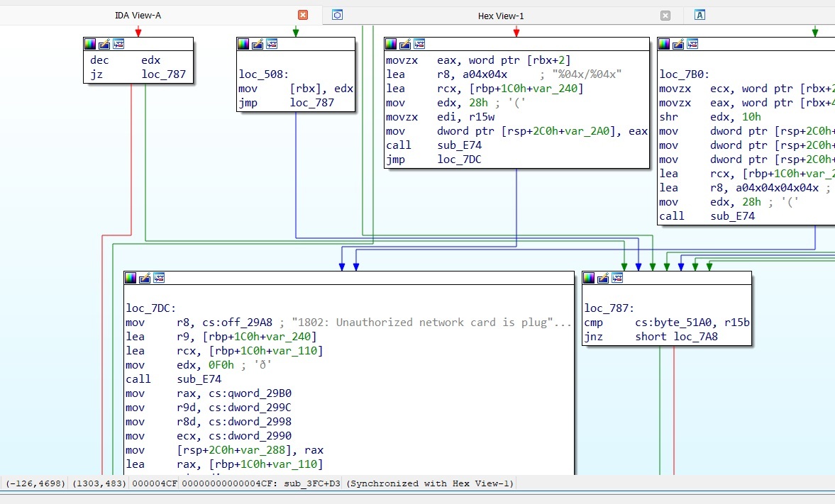Click the group icon on the loc_7B0 node
Image resolution: width=835 pixels, height=504 pixels.
tap(693, 44)
